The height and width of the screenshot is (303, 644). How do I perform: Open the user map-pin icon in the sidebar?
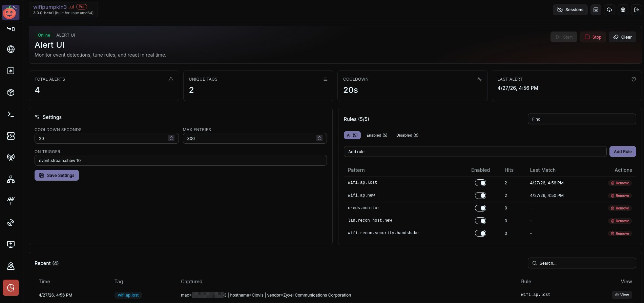11,266
